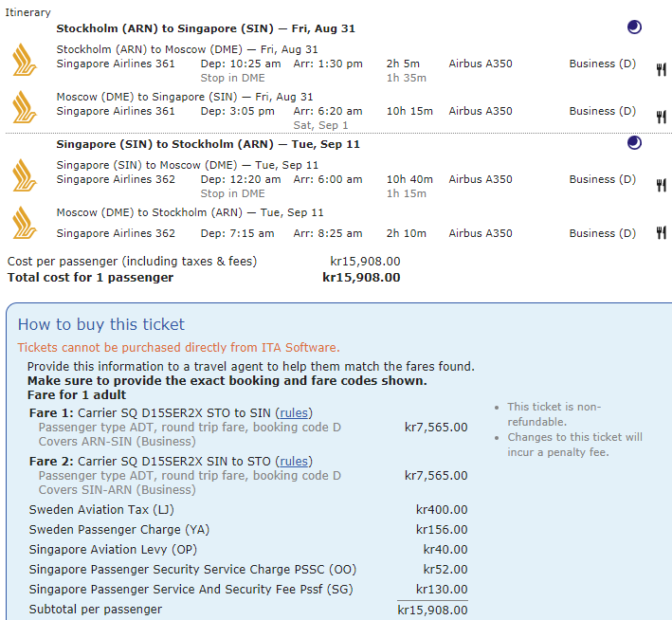Click the Itinerary label at the top
Image resolution: width=672 pixels, height=620 pixels.
pyautogui.click(x=29, y=12)
